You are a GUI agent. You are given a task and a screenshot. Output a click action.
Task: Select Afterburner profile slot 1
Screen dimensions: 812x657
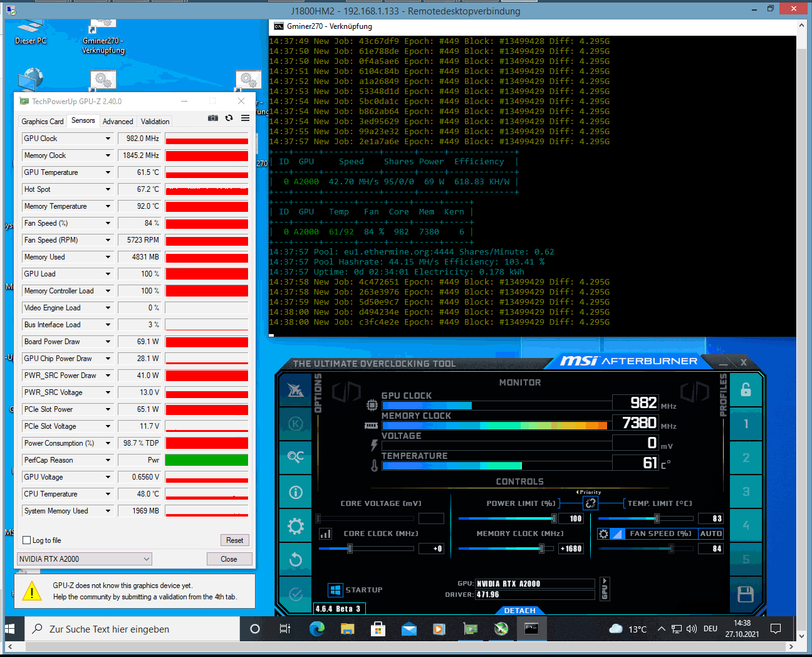(x=746, y=424)
